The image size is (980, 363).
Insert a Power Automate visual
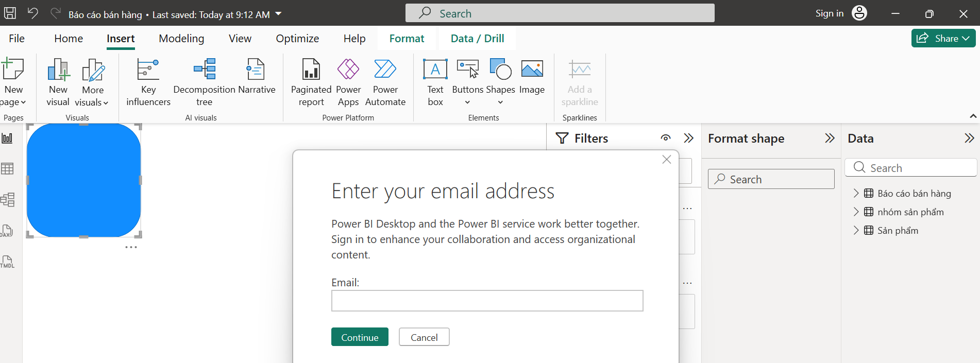coord(385,82)
